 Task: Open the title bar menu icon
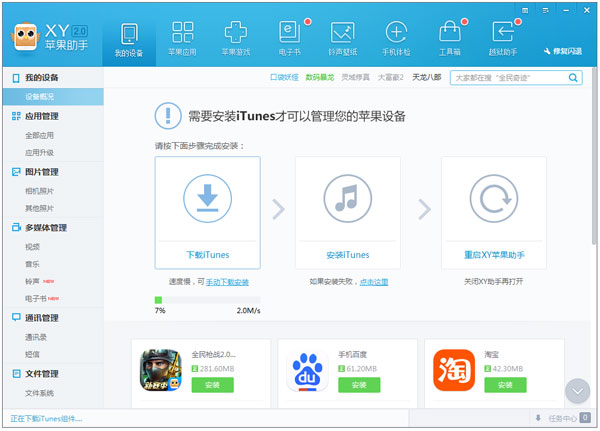pos(545,11)
